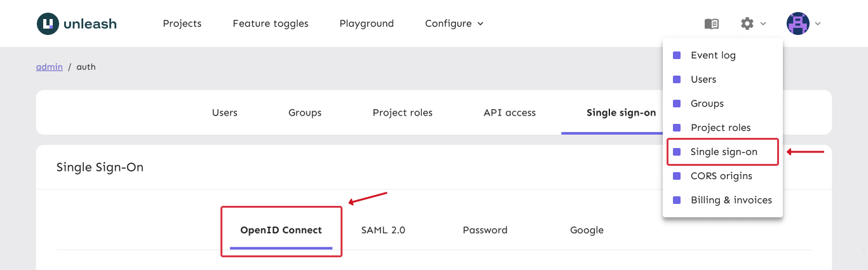Click the purple square beside Billing & invoices
The height and width of the screenshot is (270, 868).
point(677,200)
